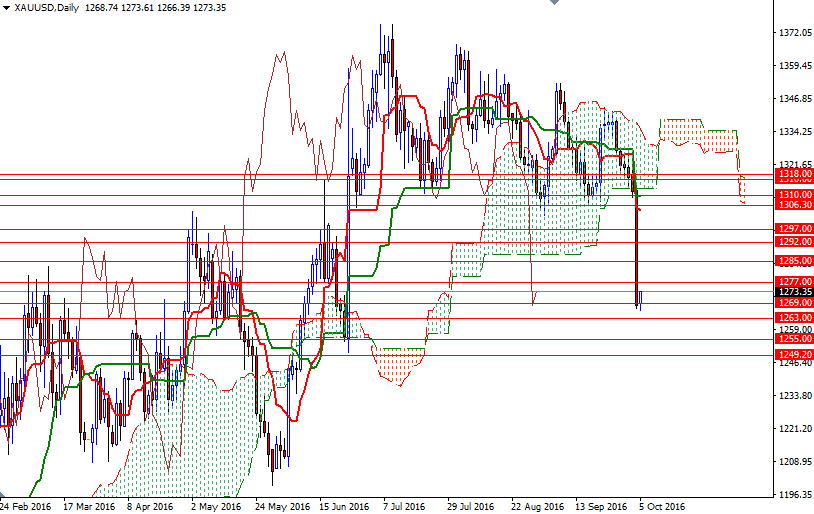Select the 15 Jun 2016 date label

[345, 506]
